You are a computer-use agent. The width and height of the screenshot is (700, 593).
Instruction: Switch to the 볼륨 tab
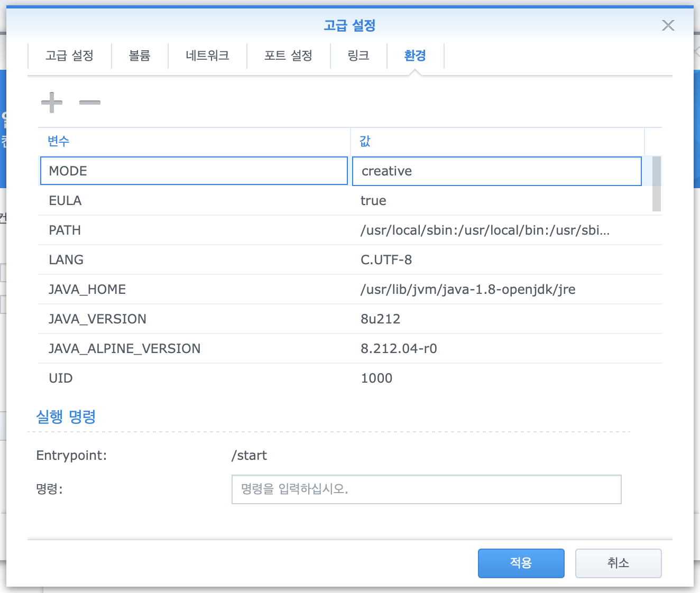pyautogui.click(x=140, y=55)
